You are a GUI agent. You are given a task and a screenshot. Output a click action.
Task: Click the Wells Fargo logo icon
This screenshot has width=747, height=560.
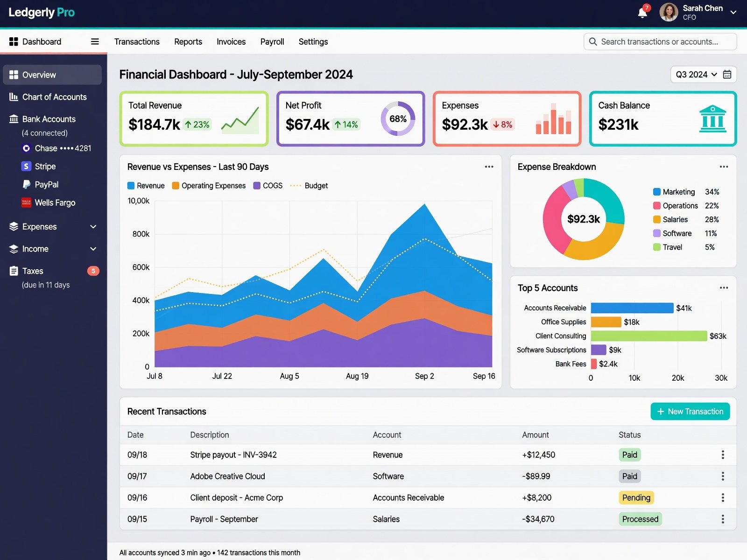click(27, 203)
